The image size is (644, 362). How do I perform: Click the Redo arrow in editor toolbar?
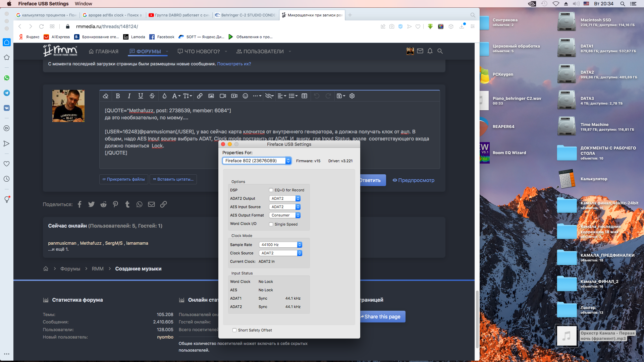tap(328, 96)
